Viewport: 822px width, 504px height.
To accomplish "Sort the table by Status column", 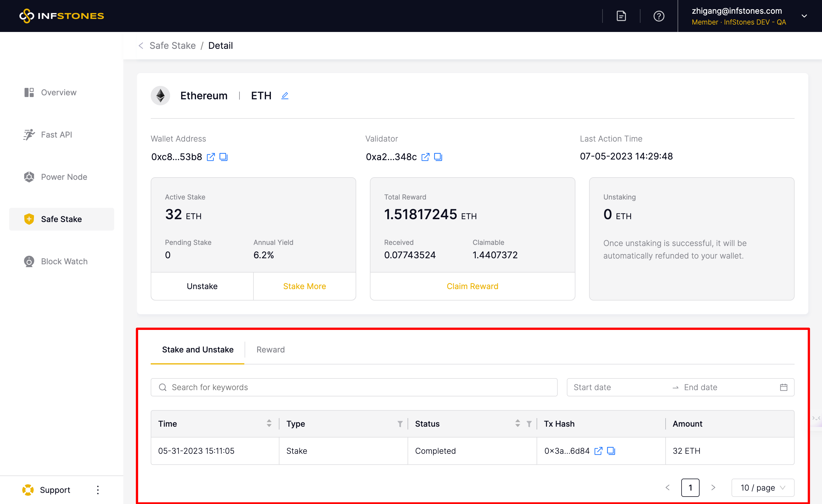I will (x=517, y=423).
